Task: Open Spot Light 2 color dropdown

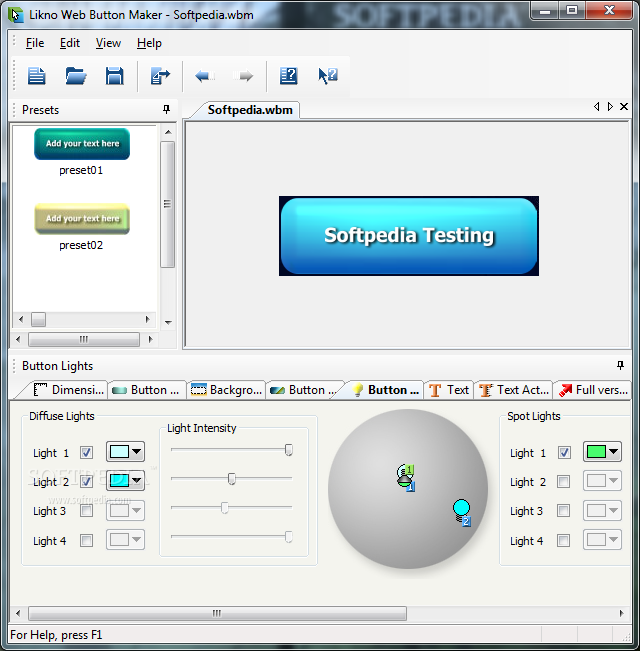Action: (602, 481)
